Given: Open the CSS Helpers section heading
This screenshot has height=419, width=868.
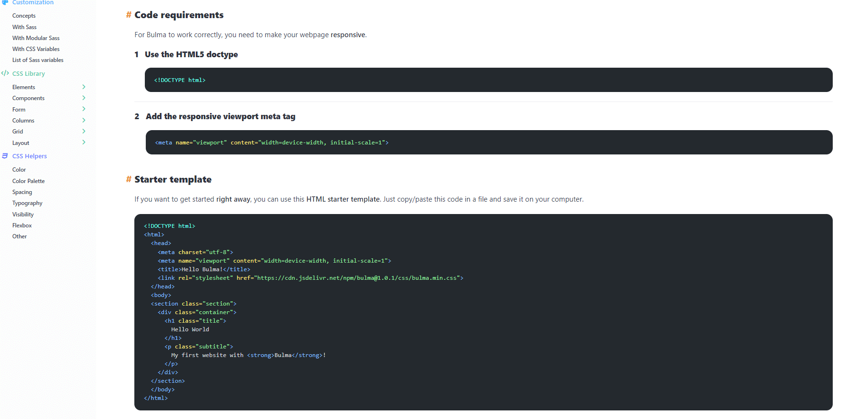Looking at the screenshot, I should tap(30, 156).
